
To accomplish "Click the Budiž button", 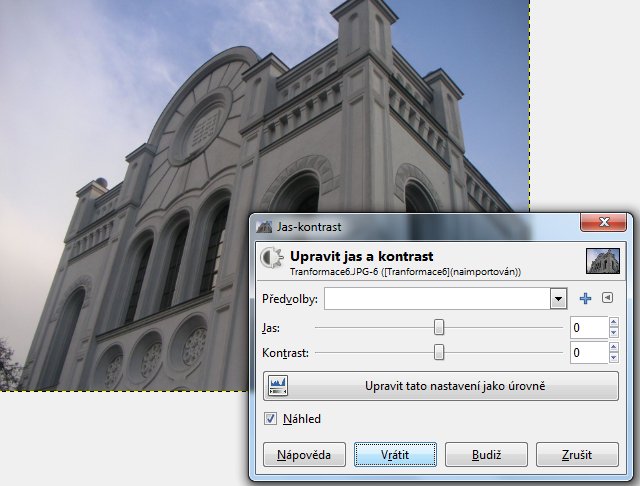I will (x=486, y=455).
